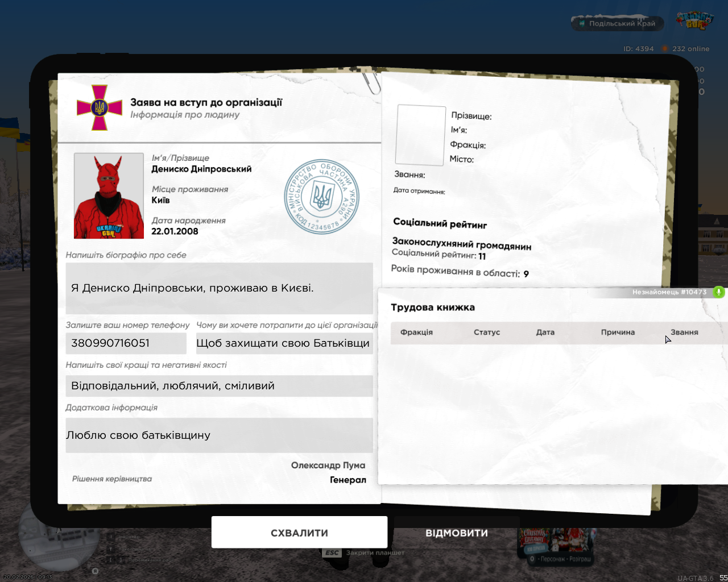Click the ESC key hint to close tablet
Screen dimensions: 728x582
pos(332,552)
